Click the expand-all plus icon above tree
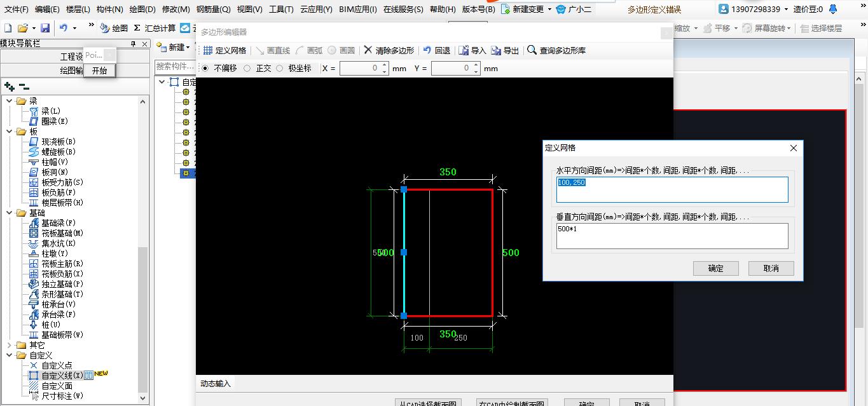868x406 pixels. pos(9,86)
